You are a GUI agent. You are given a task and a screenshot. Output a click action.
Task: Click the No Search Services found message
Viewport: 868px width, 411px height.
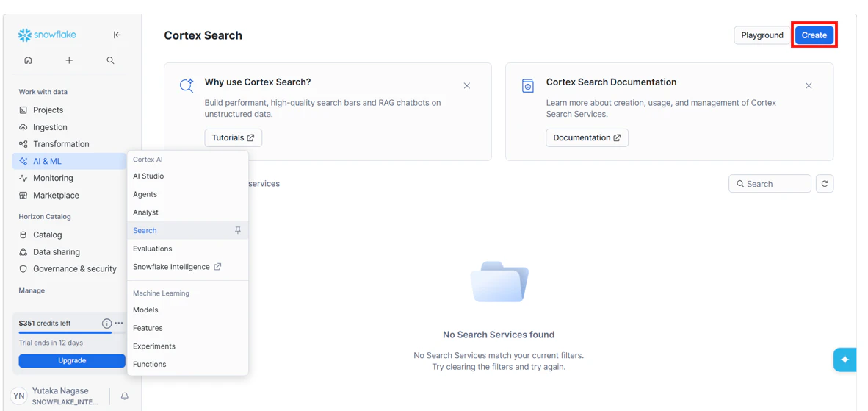pyautogui.click(x=499, y=335)
